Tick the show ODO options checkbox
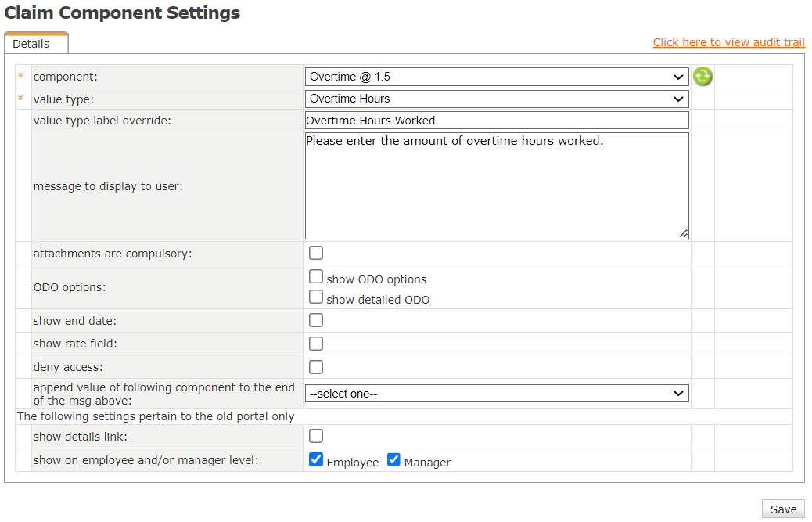This screenshot has height=522, width=812. coord(316,276)
